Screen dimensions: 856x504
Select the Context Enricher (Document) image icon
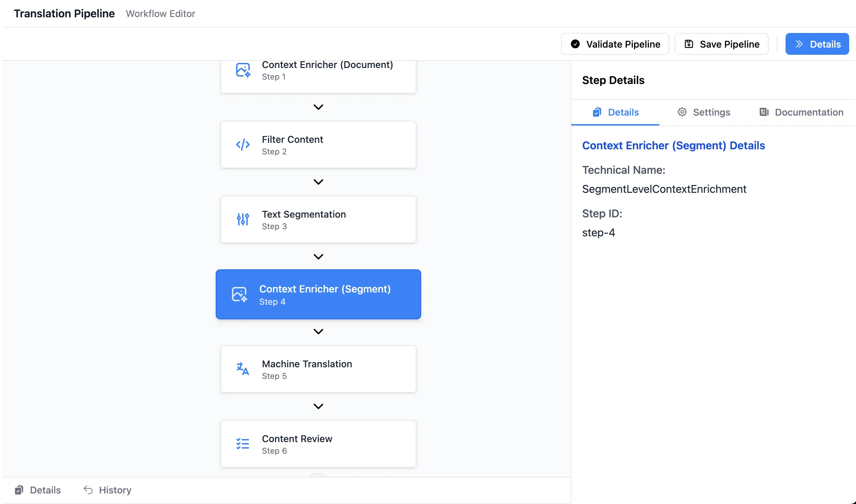(243, 70)
